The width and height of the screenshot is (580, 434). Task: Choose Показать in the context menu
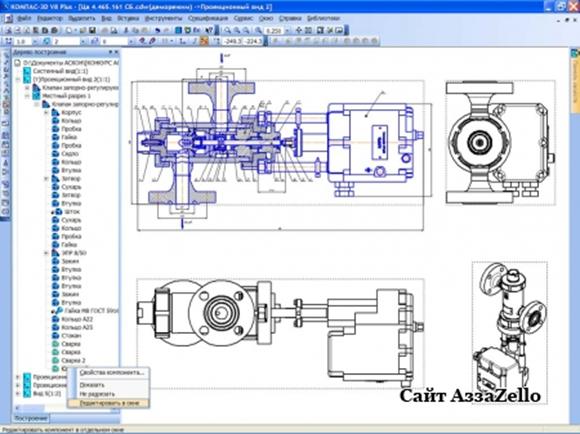(x=92, y=385)
